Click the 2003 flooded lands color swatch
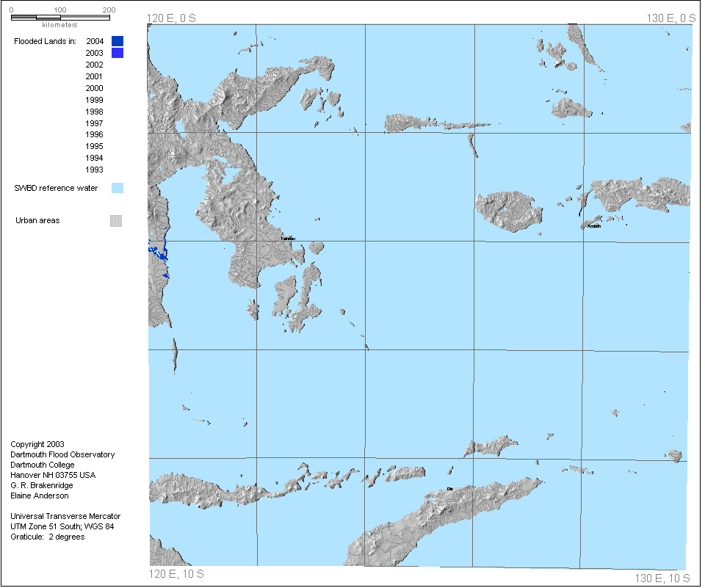The width and height of the screenshot is (705, 588). (117, 53)
